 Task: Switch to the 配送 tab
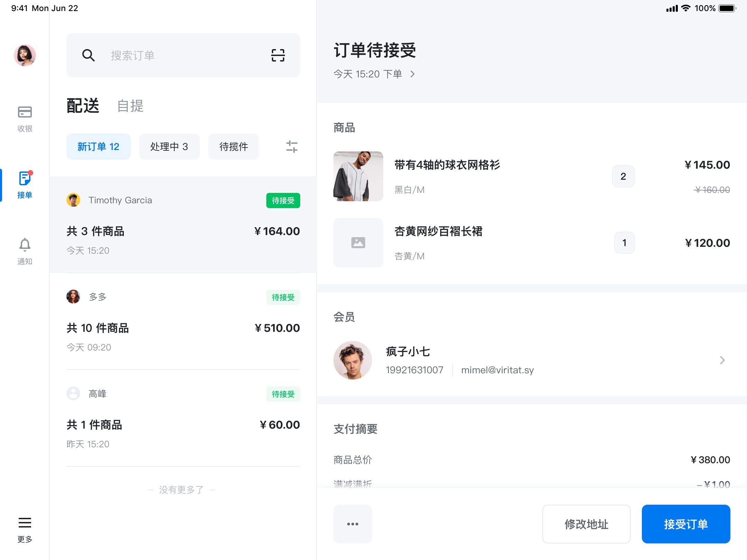(x=83, y=106)
